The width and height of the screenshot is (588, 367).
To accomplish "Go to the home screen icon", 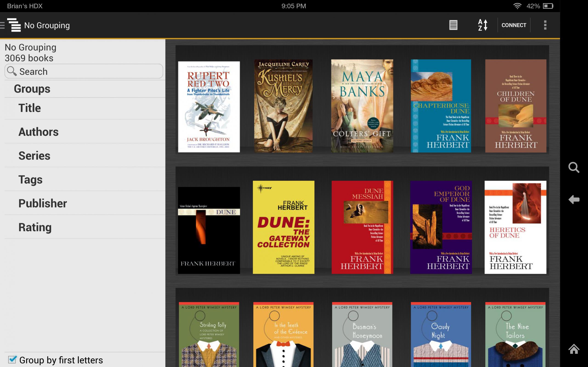I will 574,349.
